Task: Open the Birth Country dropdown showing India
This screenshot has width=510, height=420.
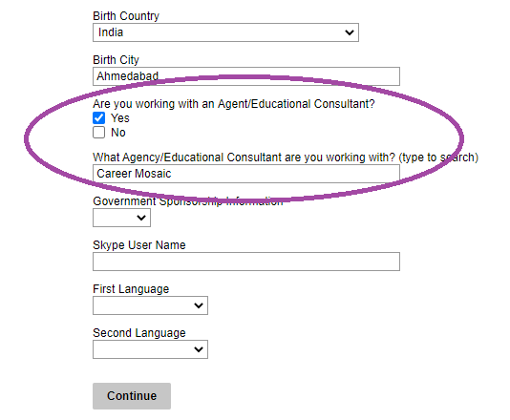Action: point(225,32)
